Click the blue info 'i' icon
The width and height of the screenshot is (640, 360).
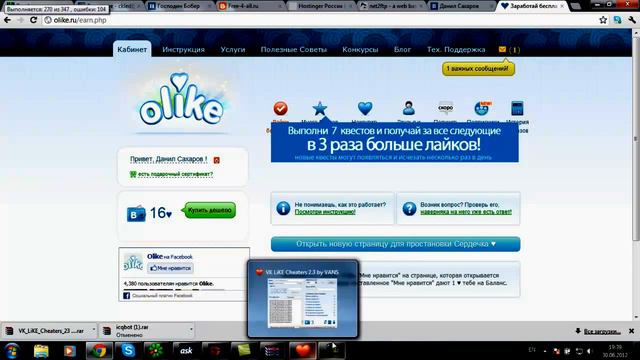(x=283, y=208)
